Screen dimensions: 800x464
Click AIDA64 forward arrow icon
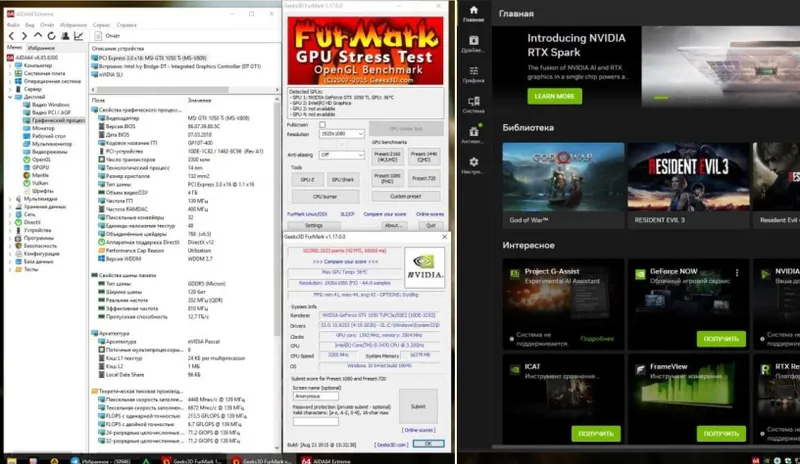pos(24,36)
